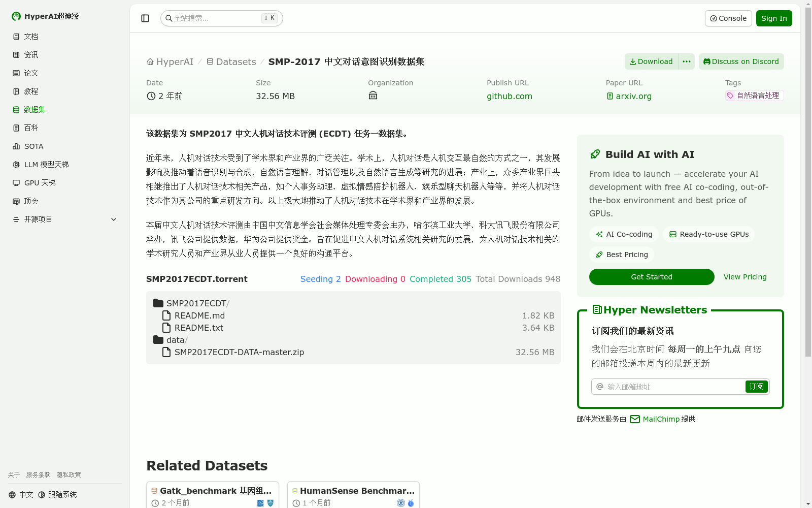This screenshot has width=812, height=508.
Task: Open the three-dots more options menu
Action: coord(687,61)
